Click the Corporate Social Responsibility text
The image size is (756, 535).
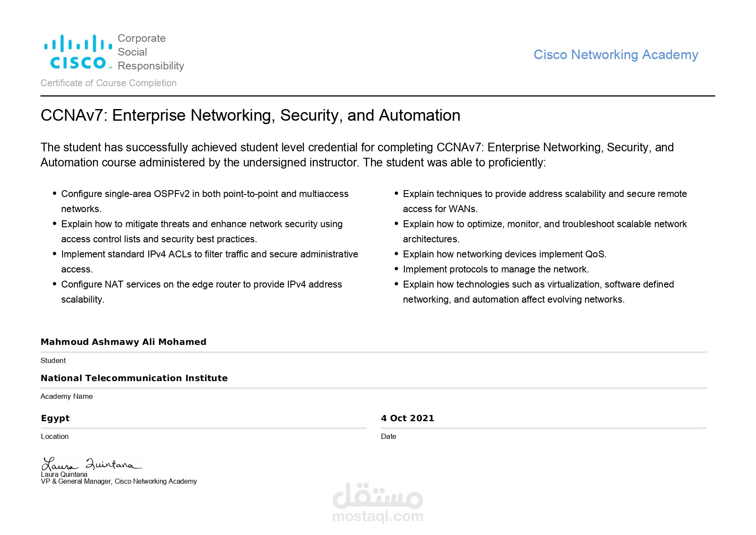pyautogui.click(x=150, y=52)
